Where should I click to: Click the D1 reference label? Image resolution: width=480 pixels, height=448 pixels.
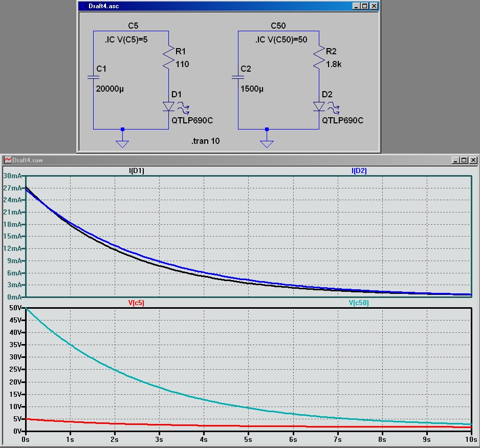[x=177, y=94]
